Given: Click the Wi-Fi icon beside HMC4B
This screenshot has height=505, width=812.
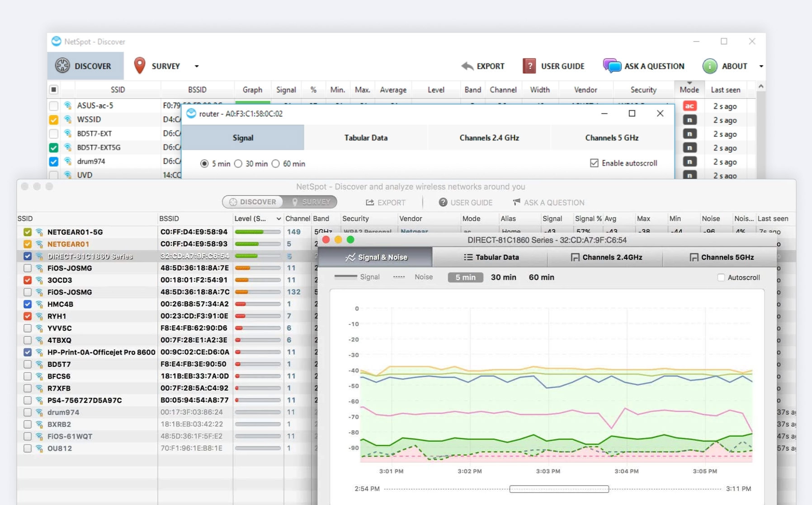Looking at the screenshot, I should point(39,304).
